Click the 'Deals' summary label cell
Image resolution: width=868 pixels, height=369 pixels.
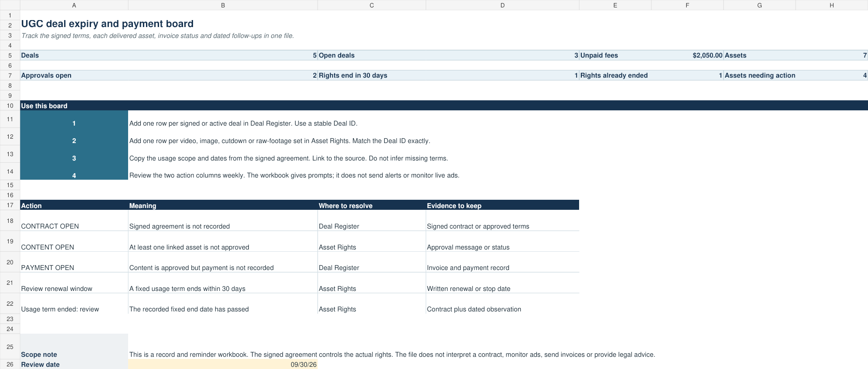[74, 55]
